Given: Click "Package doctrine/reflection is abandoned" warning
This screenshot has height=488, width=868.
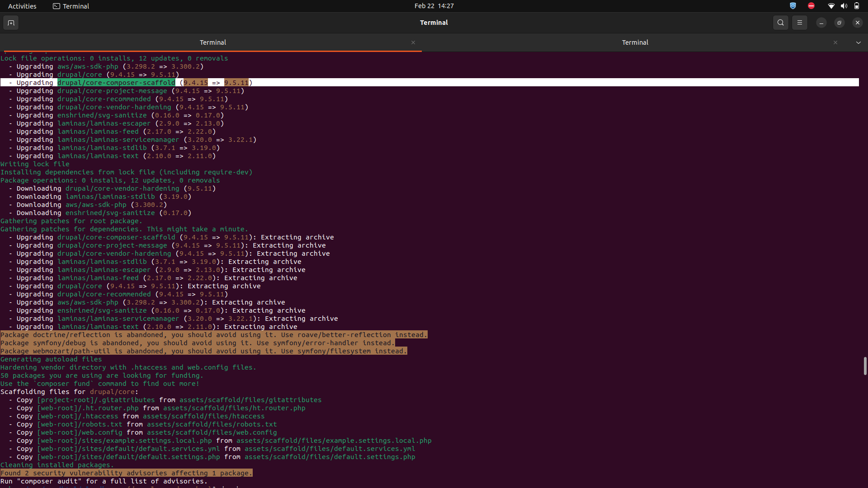Looking at the screenshot, I should (x=214, y=335).
